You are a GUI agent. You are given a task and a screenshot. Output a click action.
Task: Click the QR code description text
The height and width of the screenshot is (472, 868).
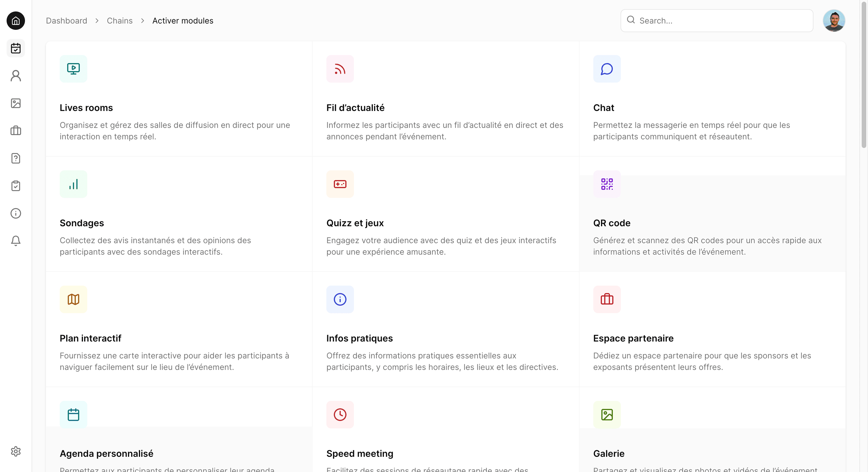click(x=707, y=246)
